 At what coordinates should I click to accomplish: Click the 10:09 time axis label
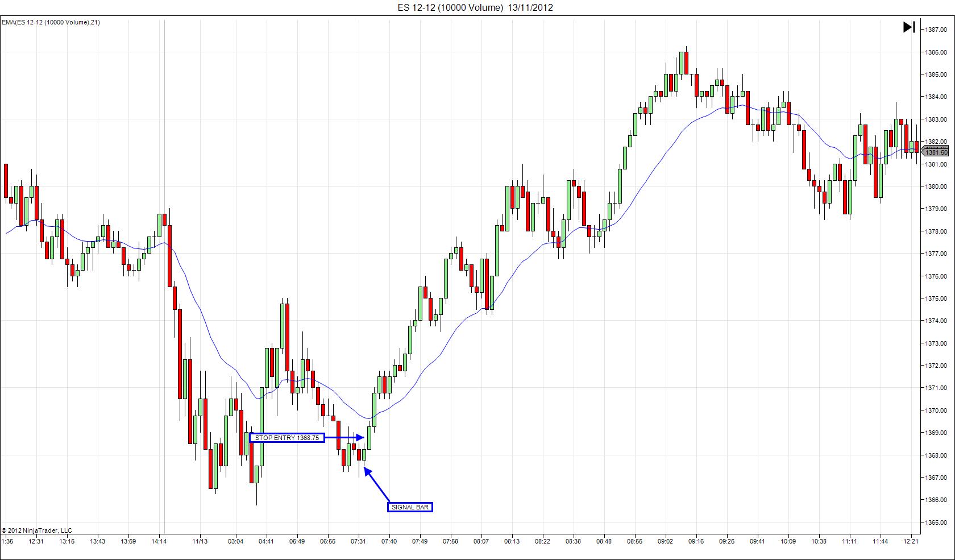point(788,541)
